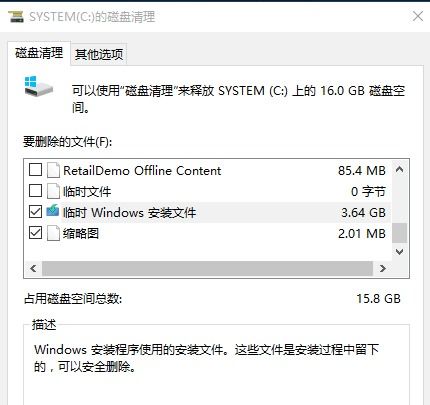Screen dimensions: 430x405
Task: Click the horizontal scrollbar track
Action: tap(207, 268)
